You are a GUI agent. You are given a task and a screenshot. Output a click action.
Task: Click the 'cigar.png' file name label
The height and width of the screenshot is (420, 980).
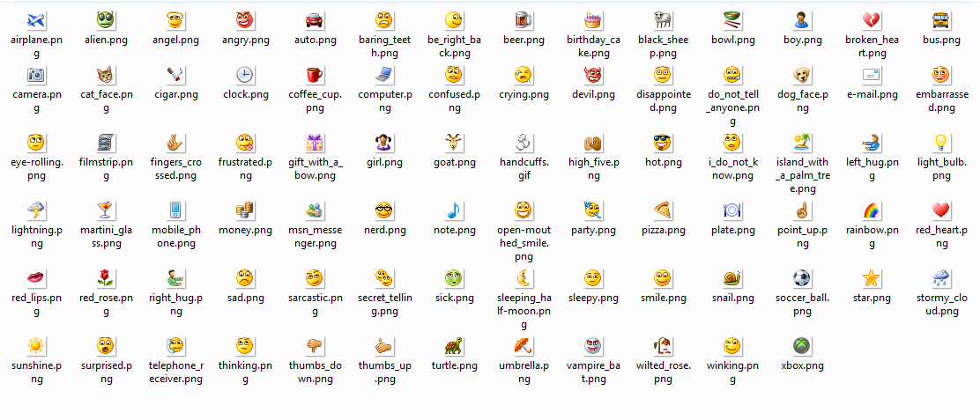176,95
